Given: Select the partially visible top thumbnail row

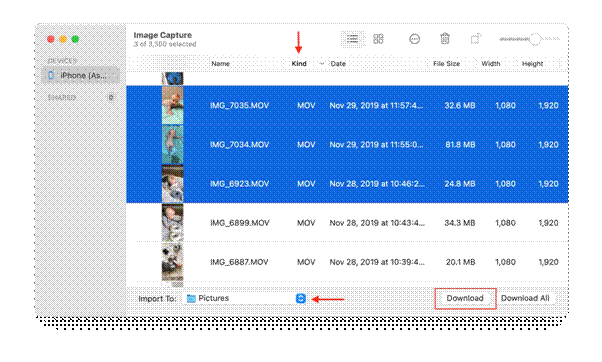Looking at the screenshot, I should pos(172,79).
